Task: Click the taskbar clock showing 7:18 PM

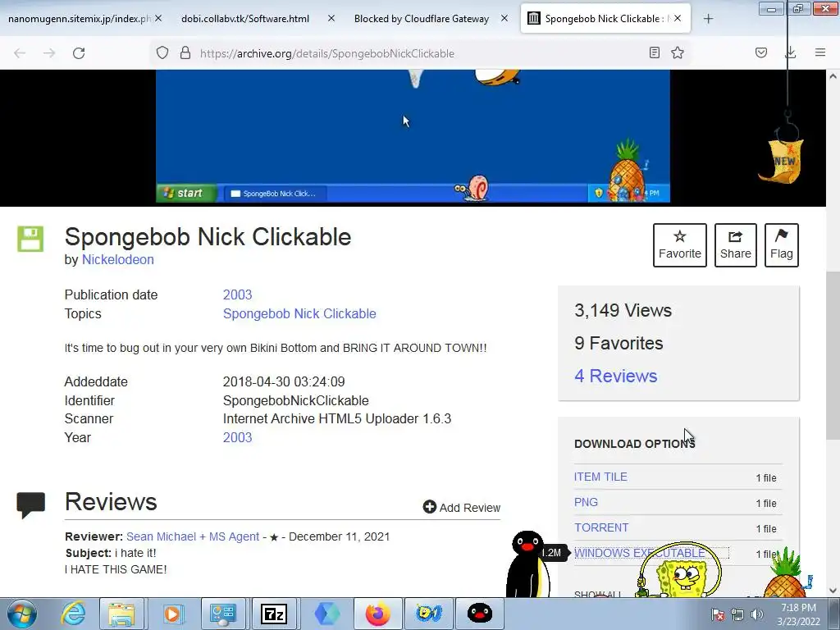Action: [798, 614]
